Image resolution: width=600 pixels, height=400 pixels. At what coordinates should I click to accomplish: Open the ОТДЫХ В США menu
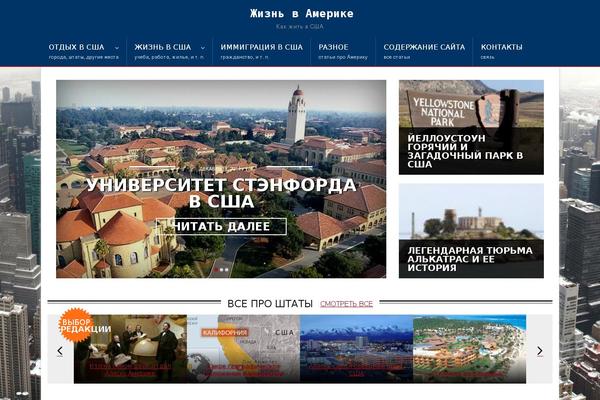click(76, 47)
